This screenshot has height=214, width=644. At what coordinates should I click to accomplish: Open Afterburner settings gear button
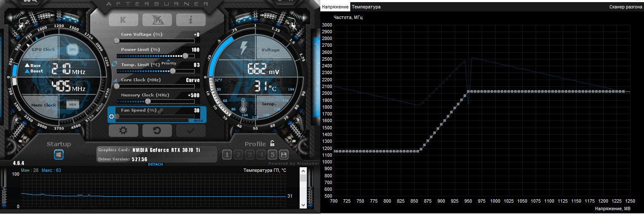pos(123,130)
